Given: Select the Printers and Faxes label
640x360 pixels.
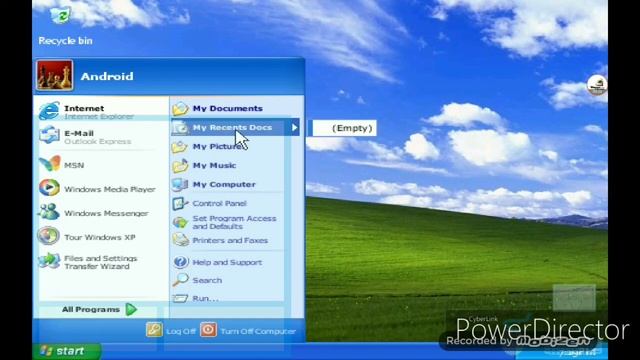Looking at the screenshot, I should click(230, 240).
